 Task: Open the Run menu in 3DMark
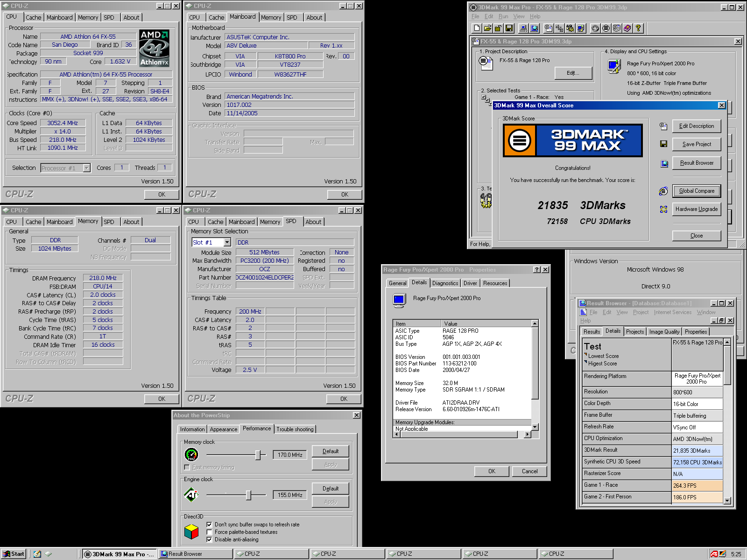[x=503, y=16]
